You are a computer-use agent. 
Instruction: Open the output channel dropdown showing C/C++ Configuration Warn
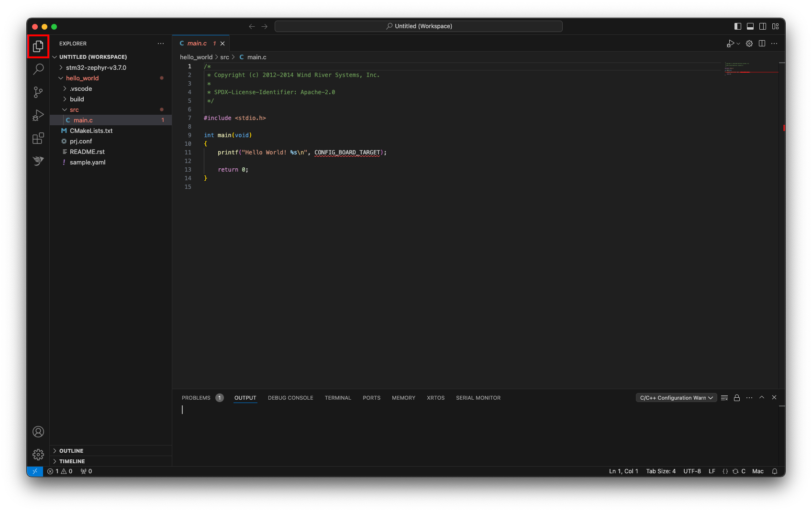click(x=676, y=397)
